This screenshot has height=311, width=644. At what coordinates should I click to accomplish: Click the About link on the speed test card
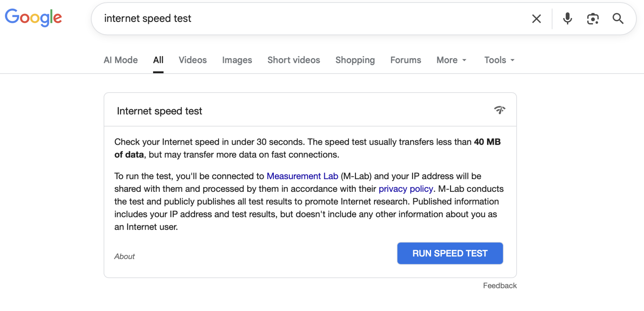click(x=124, y=256)
